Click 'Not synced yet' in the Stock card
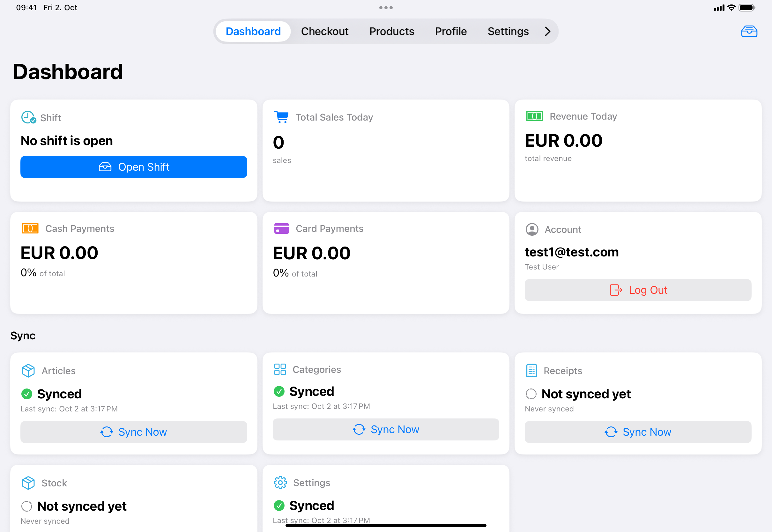 pyautogui.click(x=82, y=506)
